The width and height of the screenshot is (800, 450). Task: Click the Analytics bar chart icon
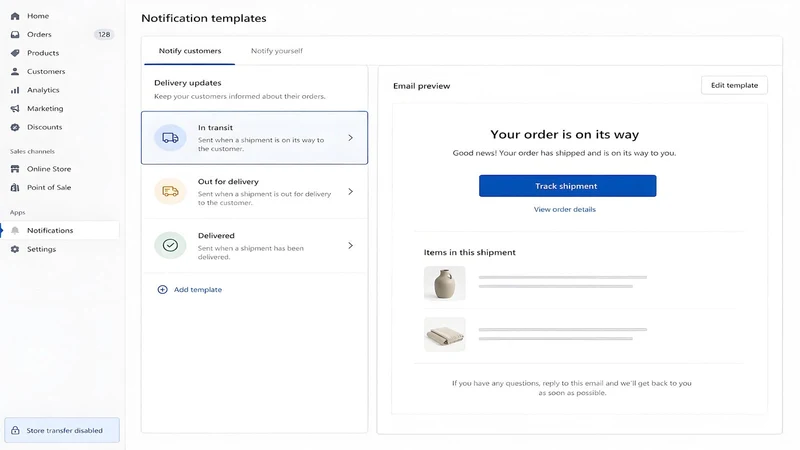tap(15, 90)
